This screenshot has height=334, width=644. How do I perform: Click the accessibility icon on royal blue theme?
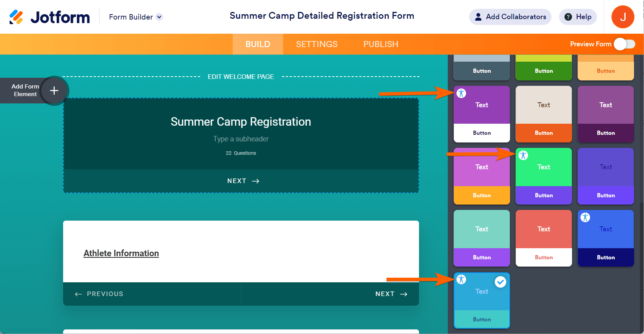(585, 218)
